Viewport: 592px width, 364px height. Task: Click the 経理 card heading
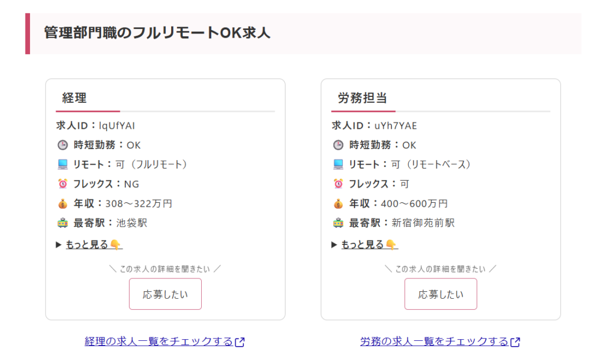click(74, 98)
